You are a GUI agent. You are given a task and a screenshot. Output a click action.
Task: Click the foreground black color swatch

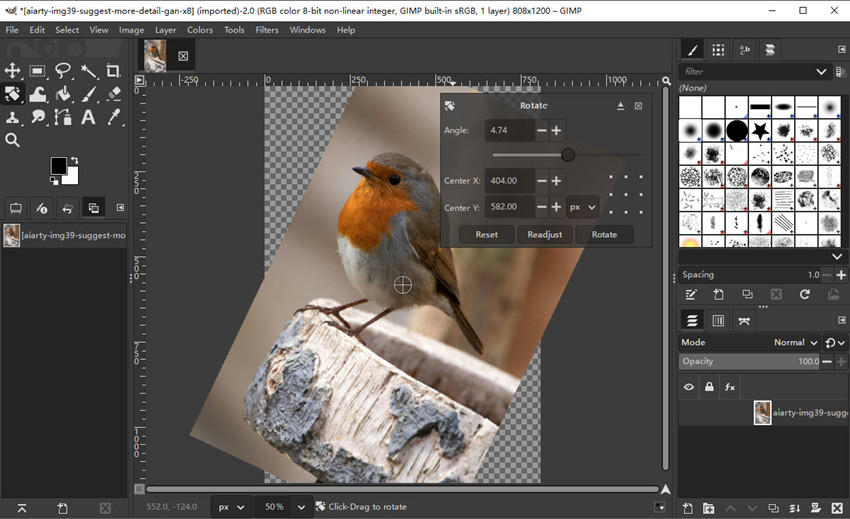pyautogui.click(x=58, y=165)
